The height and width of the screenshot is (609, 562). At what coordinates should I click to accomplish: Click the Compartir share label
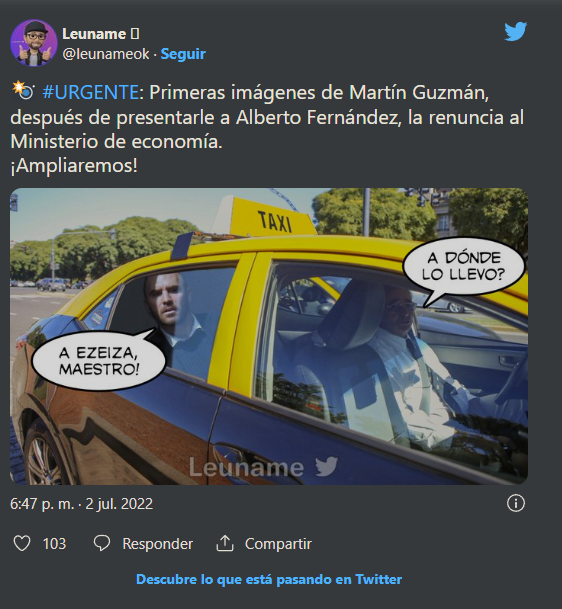[278, 544]
